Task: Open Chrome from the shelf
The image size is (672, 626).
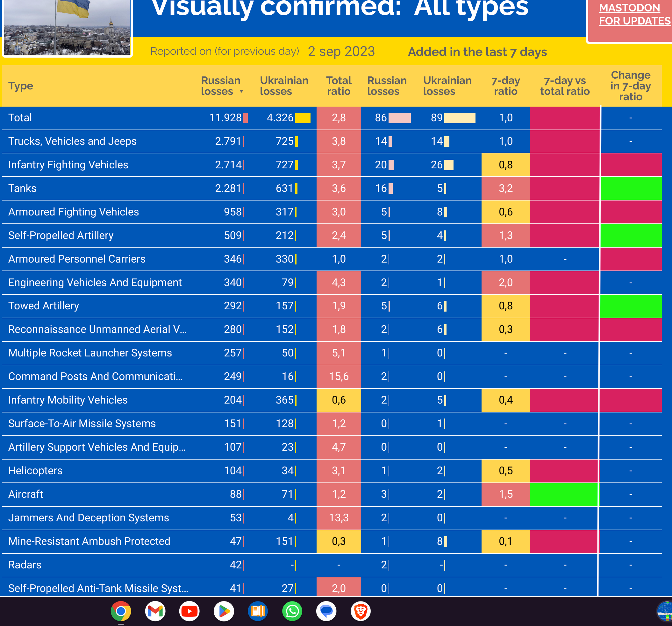Action: click(121, 611)
